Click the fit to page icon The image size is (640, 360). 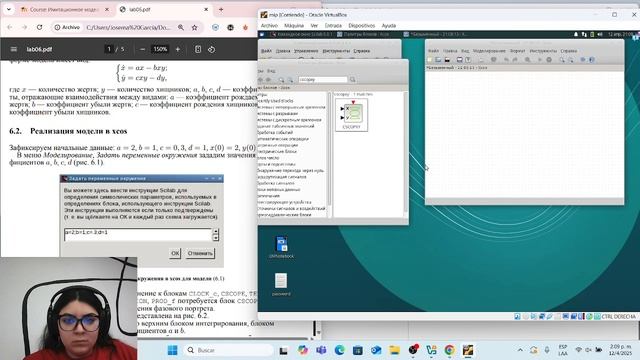coord(198,49)
